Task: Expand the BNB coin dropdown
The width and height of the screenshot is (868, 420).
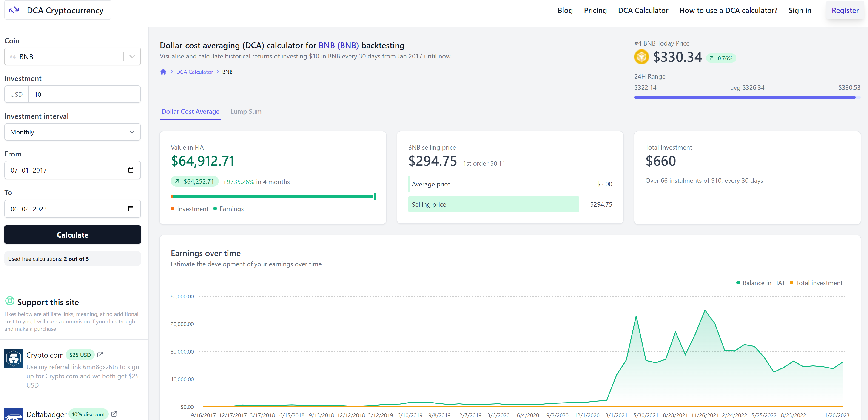Action: tap(132, 57)
